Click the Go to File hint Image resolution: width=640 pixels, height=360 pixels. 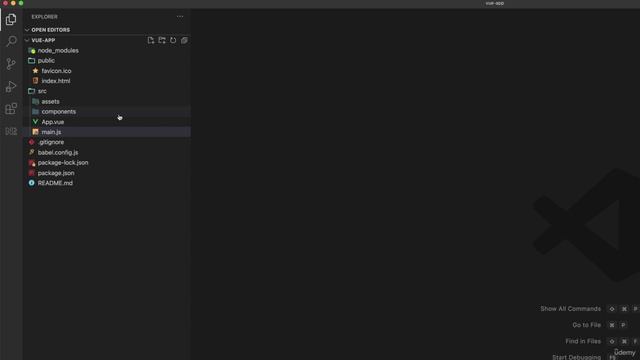(x=586, y=325)
